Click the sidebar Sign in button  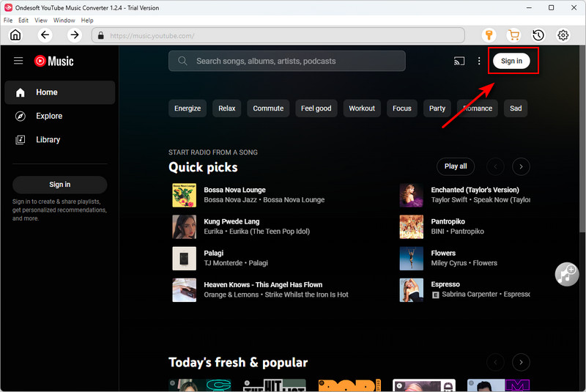(60, 185)
